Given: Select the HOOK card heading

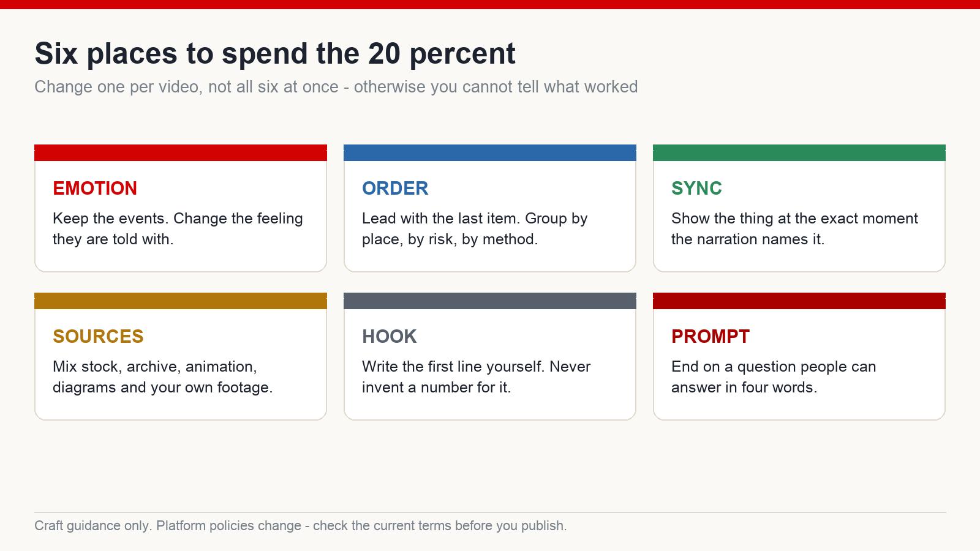Looking at the screenshot, I should pos(389,336).
